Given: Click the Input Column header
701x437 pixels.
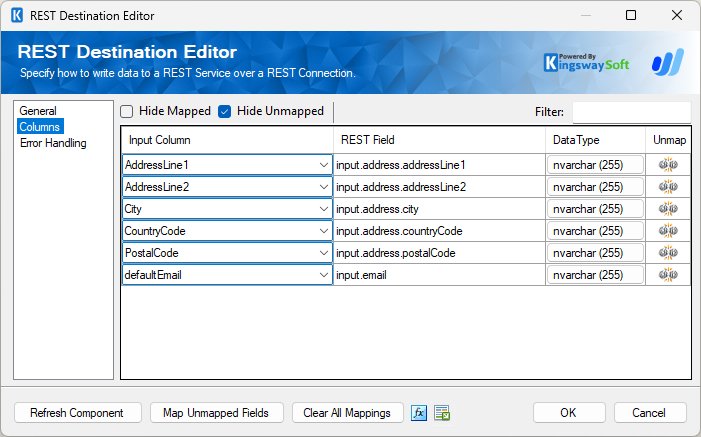Looking at the screenshot, I should 227,140.
